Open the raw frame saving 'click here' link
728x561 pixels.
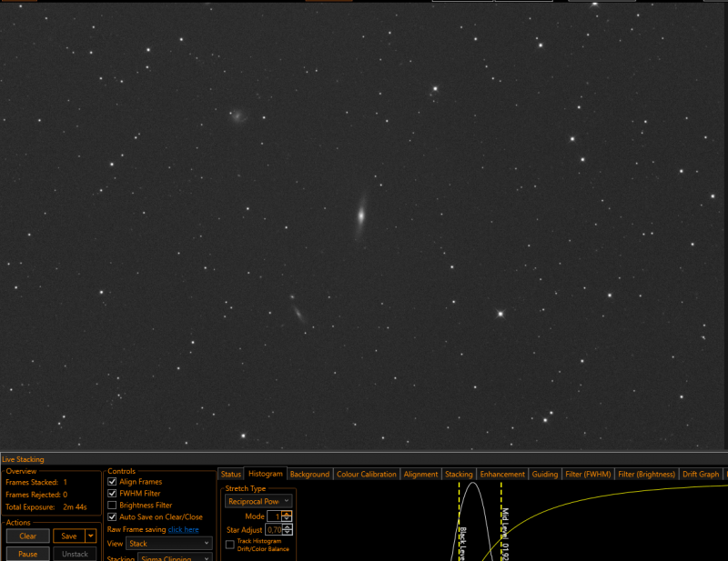click(184, 529)
